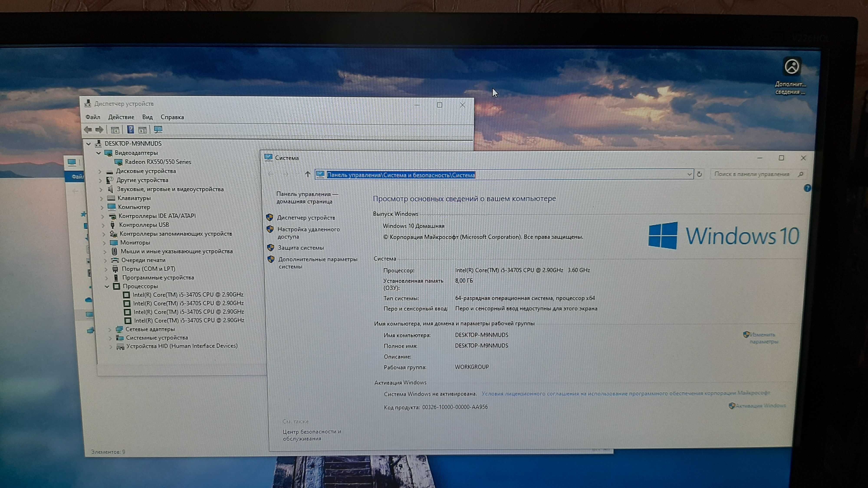Open address bar history dropdown arrow
The width and height of the screenshot is (868, 488).
pos(689,174)
